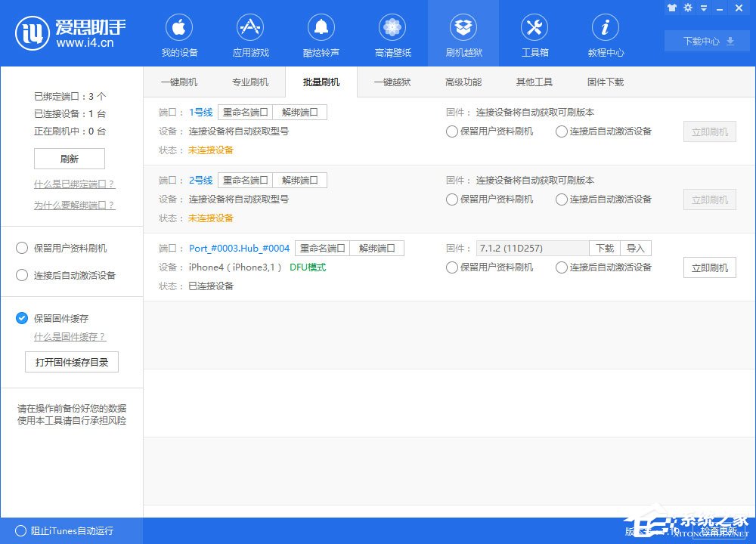Screen dimensions: 756x544
Task: Expand firmware options via 导入 for iPhone4
Action: pyautogui.click(x=635, y=248)
